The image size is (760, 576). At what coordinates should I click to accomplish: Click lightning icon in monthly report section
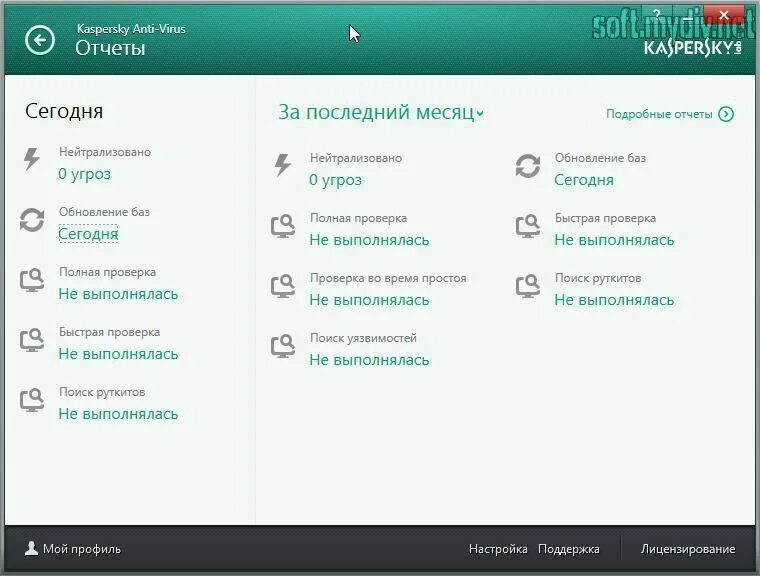click(283, 165)
